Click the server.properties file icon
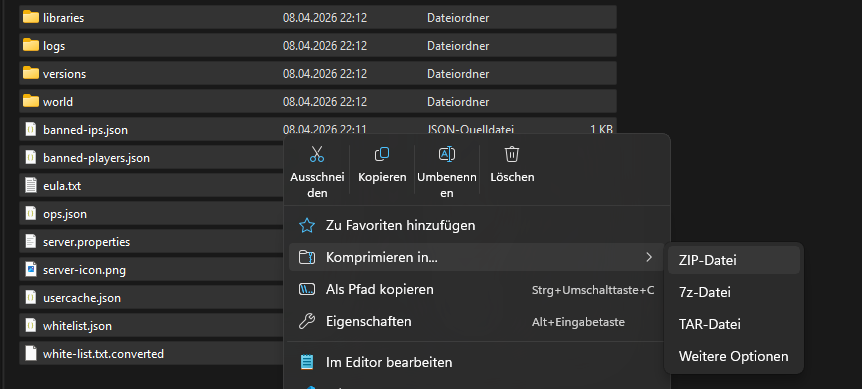 point(31,242)
